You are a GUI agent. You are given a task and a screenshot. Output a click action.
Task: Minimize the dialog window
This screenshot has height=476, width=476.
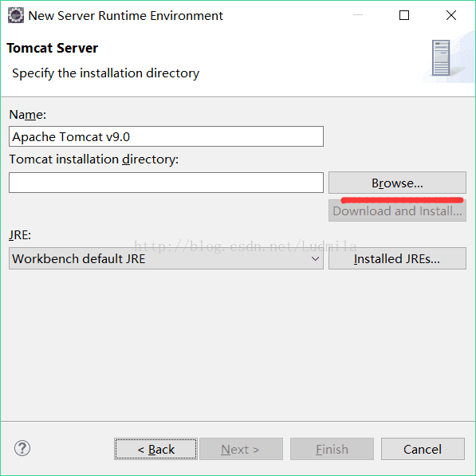pos(358,15)
